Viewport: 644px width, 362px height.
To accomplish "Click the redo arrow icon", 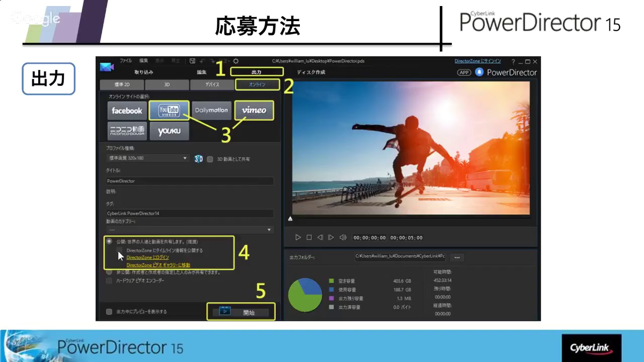I will click(x=212, y=61).
